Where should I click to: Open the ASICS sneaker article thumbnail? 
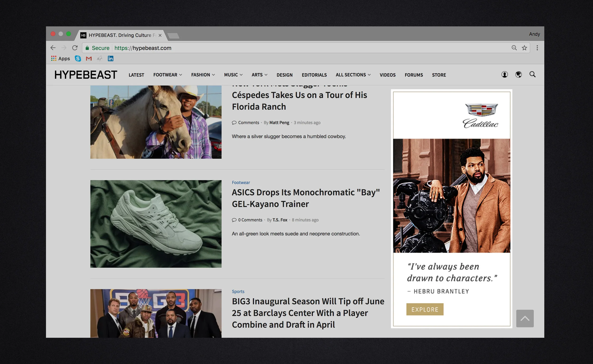(156, 224)
